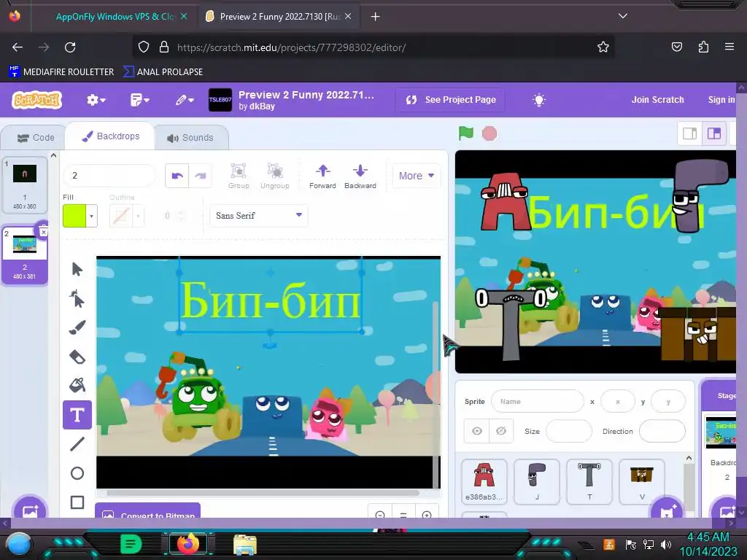Switch to AppOnFly Windows VPS browser tab
This screenshot has height=560, width=747.
[x=115, y=17]
